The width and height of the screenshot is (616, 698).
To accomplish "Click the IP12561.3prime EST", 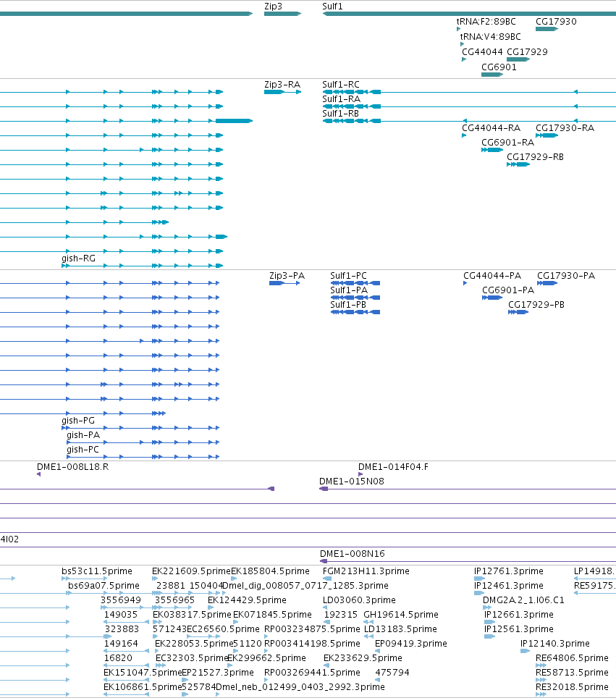I will [489, 636].
